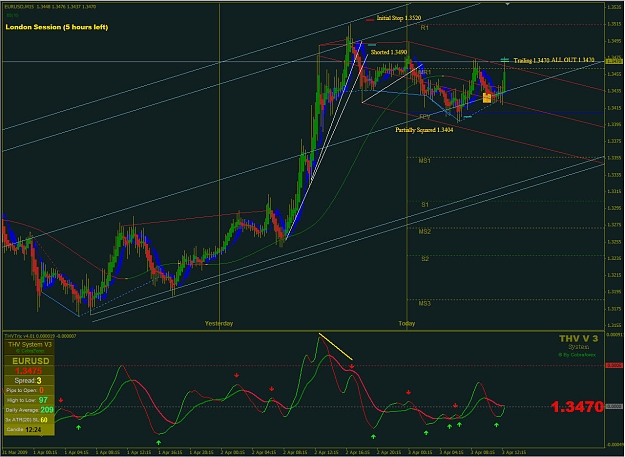Select the yellow divergence trendline in indicator window

tap(336, 347)
